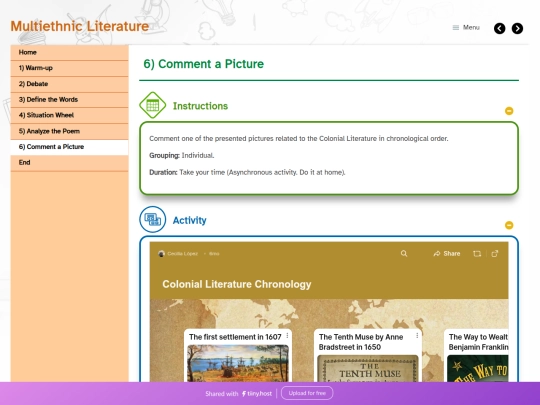Click author name Cecilia López

click(183, 254)
